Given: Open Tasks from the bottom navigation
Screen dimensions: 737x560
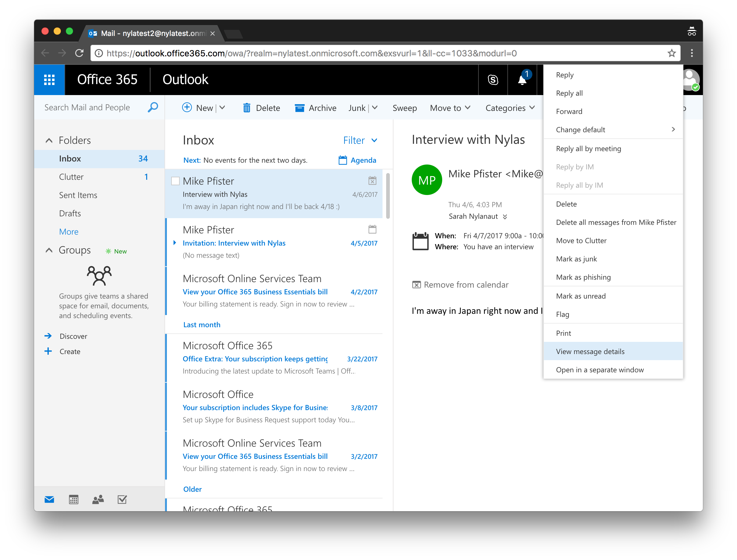Looking at the screenshot, I should pyautogui.click(x=122, y=499).
